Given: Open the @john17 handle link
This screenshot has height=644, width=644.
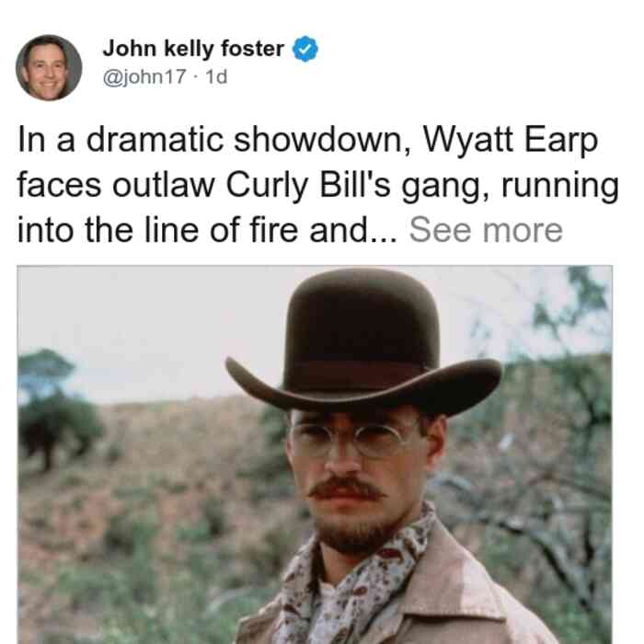Looking at the screenshot, I should point(144,76).
